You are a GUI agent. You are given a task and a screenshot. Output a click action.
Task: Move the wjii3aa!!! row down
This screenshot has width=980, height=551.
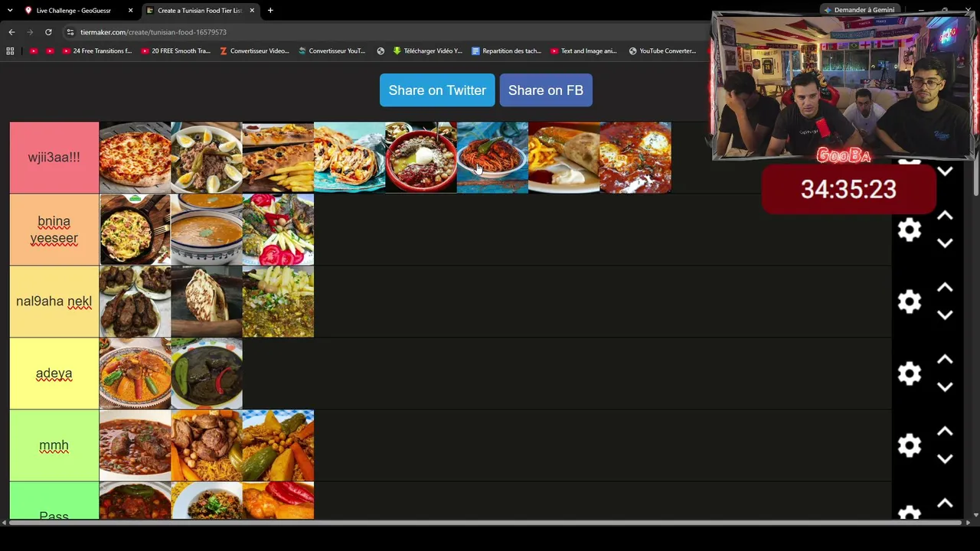point(945,171)
